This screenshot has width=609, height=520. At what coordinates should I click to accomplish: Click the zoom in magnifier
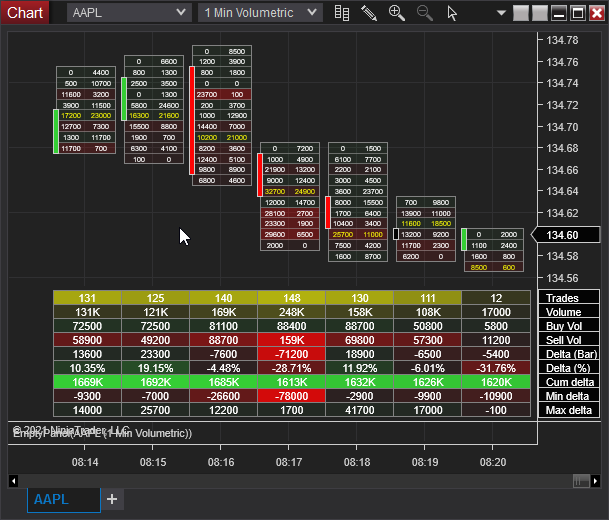tap(397, 13)
